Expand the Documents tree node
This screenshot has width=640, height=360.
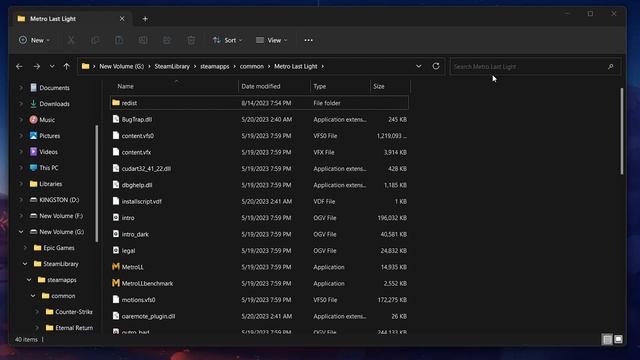pos(21,88)
